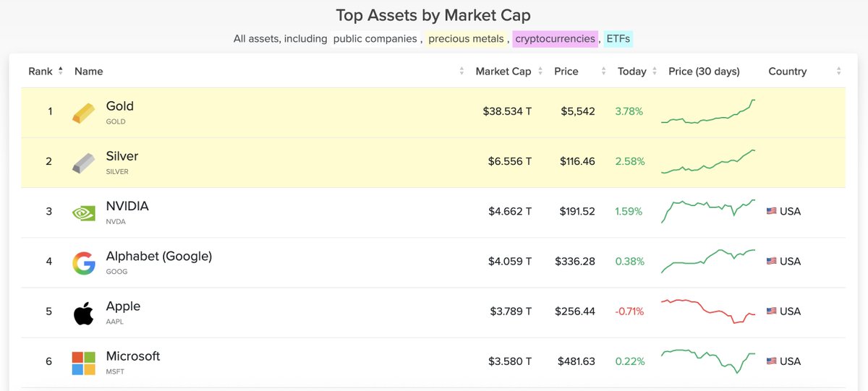Click Apple market cap $3.789 T
This screenshot has width=868, height=391.
[x=510, y=311]
